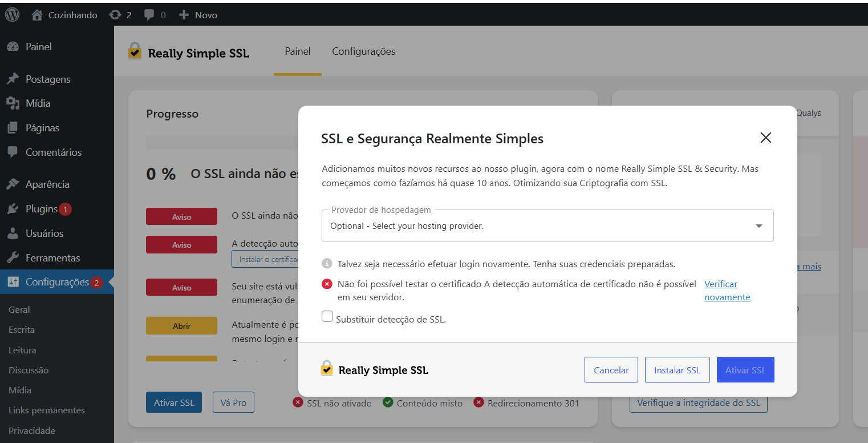Switch to the Painel tab
The height and width of the screenshot is (443, 868).
298,51
